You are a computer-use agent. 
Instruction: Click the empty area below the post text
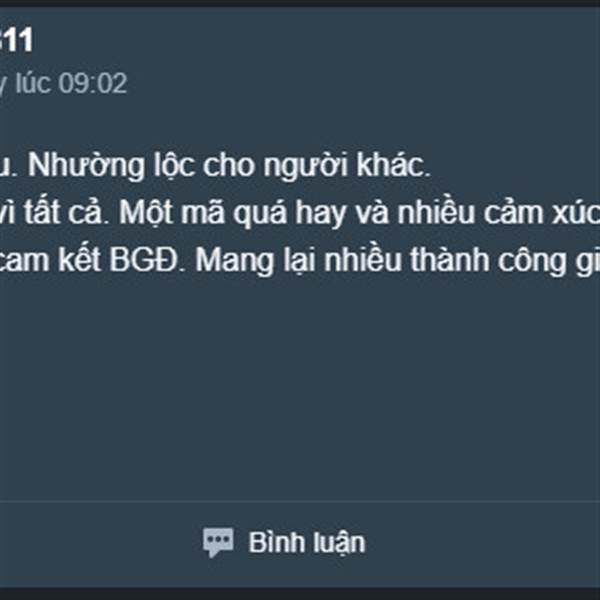click(300, 383)
